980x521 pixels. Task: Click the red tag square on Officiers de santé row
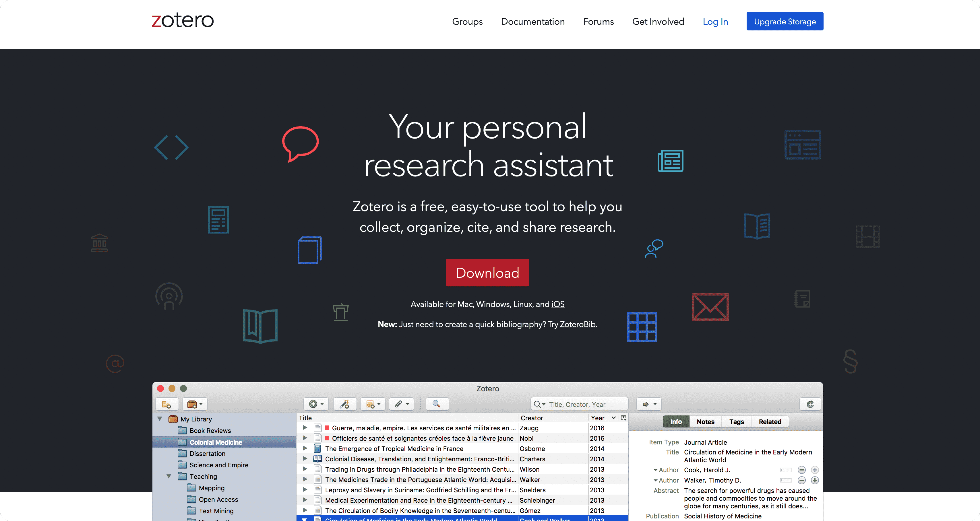click(x=327, y=438)
